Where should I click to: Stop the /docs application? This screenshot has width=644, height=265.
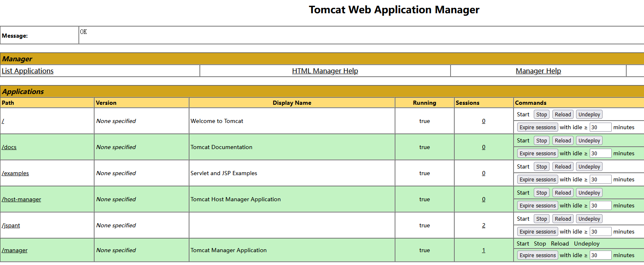click(x=542, y=140)
